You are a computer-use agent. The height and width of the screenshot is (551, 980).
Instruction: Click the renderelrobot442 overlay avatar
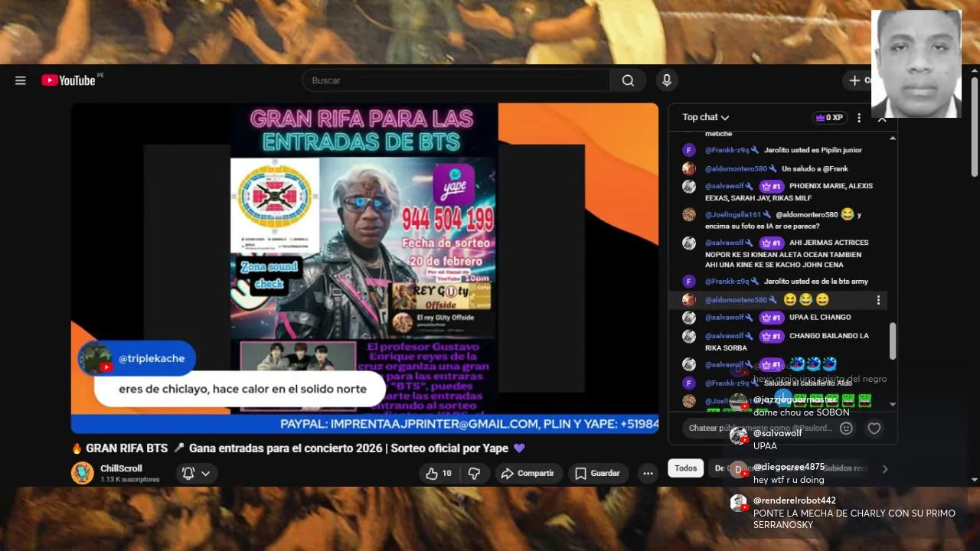pos(739,504)
